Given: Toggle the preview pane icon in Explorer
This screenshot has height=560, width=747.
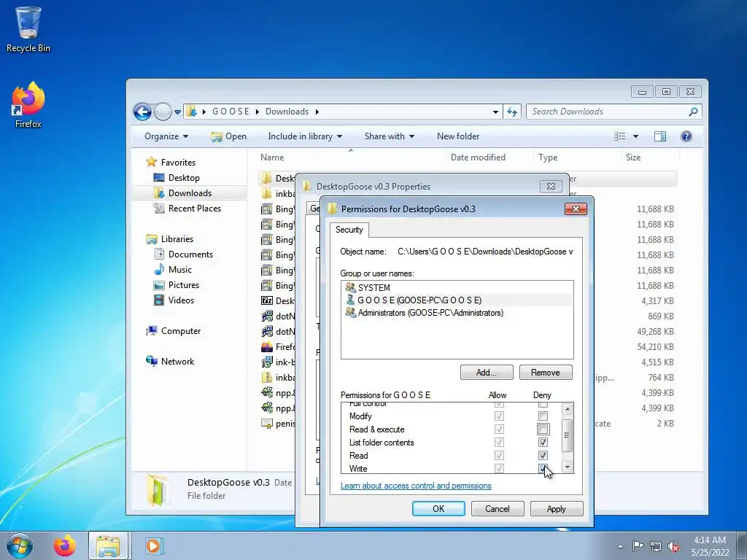Looking at the screenshot, I should pos(659,136).
